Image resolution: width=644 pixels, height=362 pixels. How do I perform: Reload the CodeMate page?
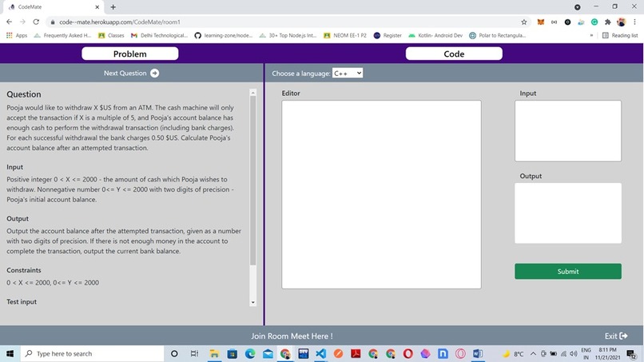(x=36, y=22)
